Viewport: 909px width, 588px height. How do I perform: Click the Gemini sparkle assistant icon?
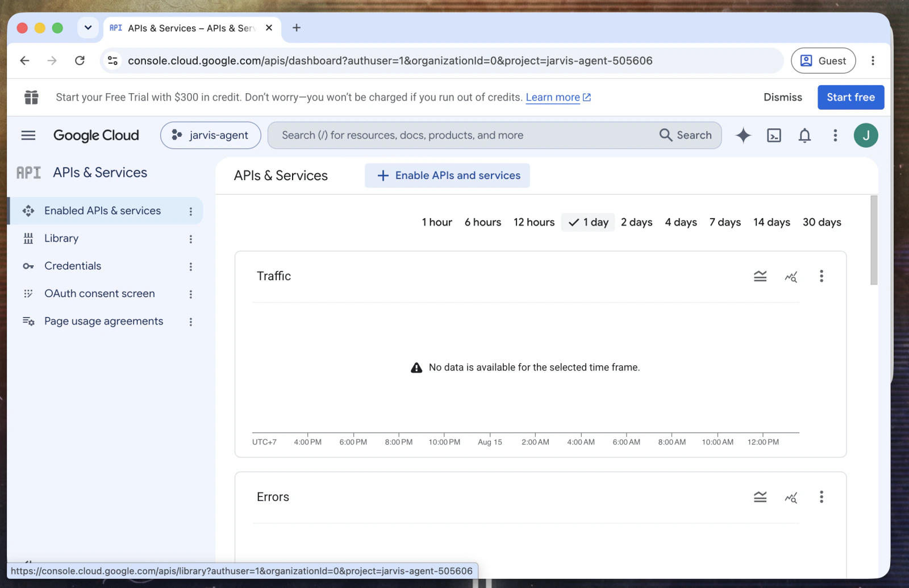[x=743, y=135]
